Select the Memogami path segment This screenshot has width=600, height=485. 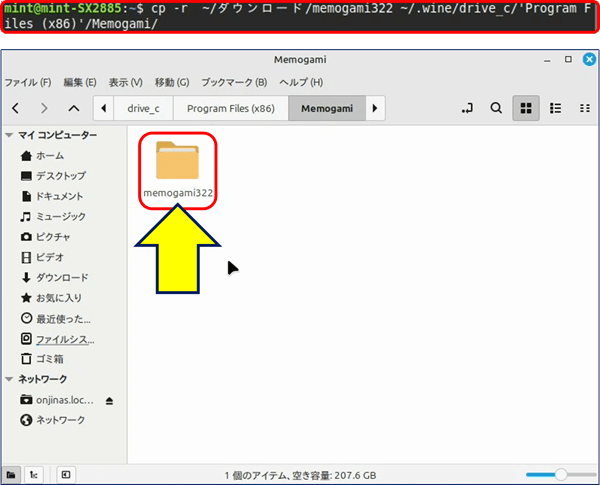[327, 108]
